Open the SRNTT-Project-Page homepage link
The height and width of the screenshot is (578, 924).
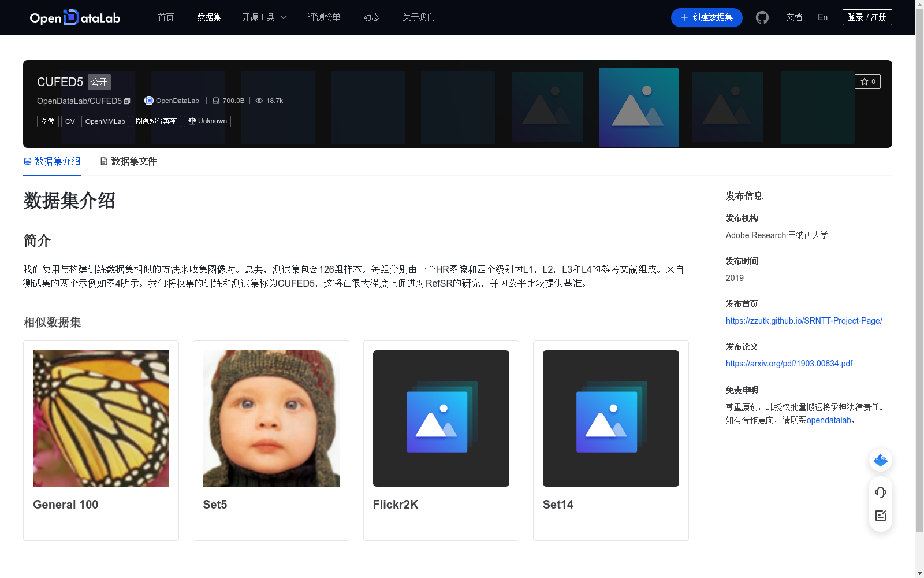(x=804, y=321)
